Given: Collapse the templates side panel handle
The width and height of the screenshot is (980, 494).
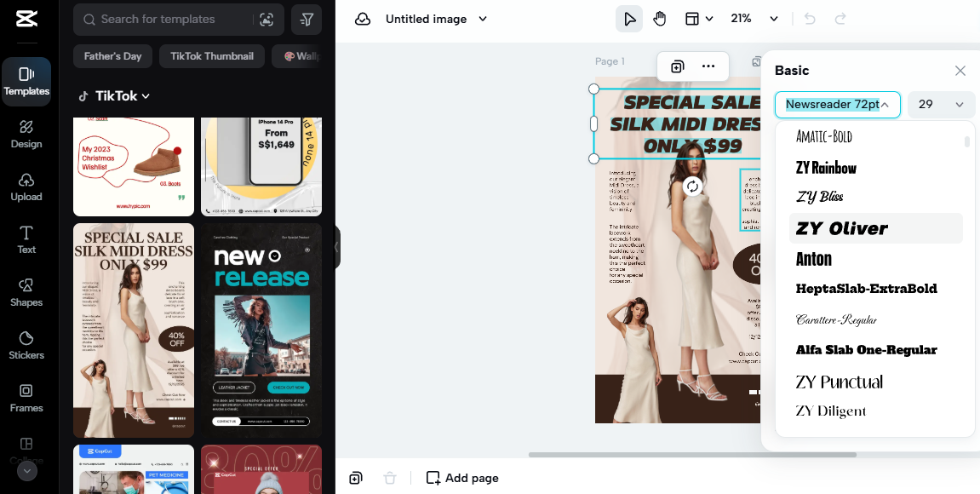Looking at the screenshot, I should pyautogui.click(x=337, y=248).
